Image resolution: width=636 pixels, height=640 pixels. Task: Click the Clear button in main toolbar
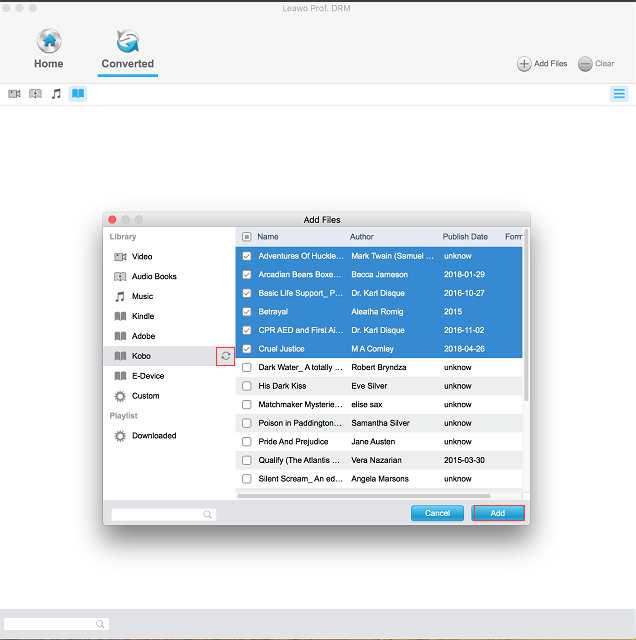(596, 64)
